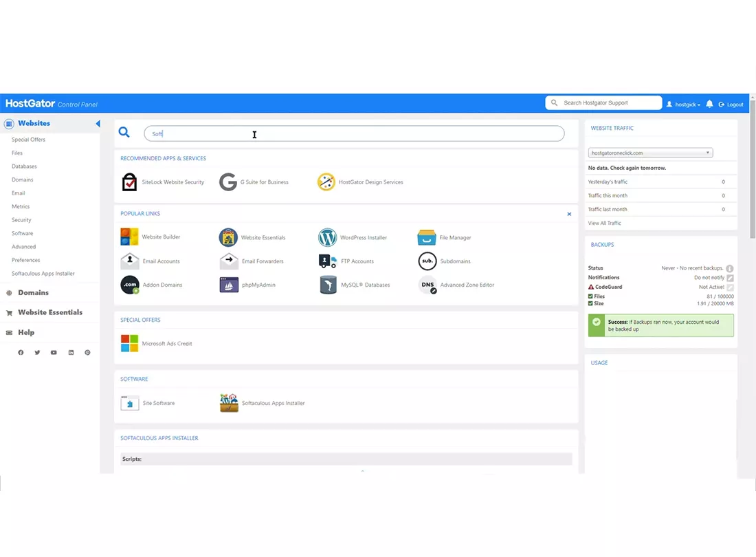Open Twitter social icon in sidebar
This screenshot has width=756, height=557.
coord(37,353)
